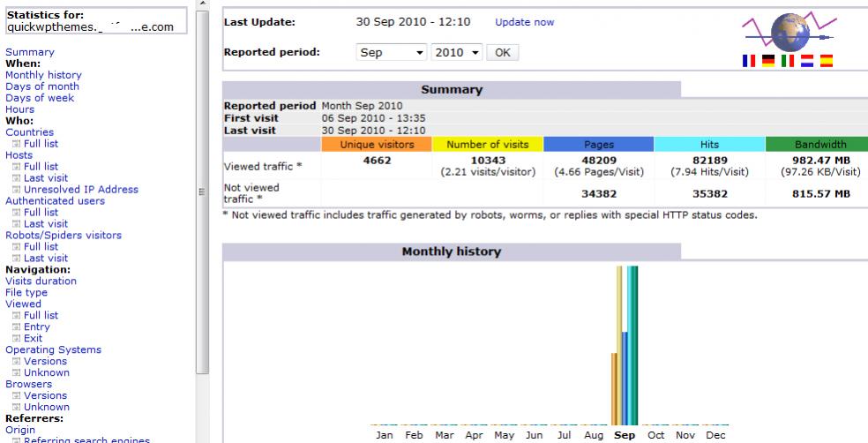Open the AWStats globe logo
868x443 pixels.
[789, 31]
